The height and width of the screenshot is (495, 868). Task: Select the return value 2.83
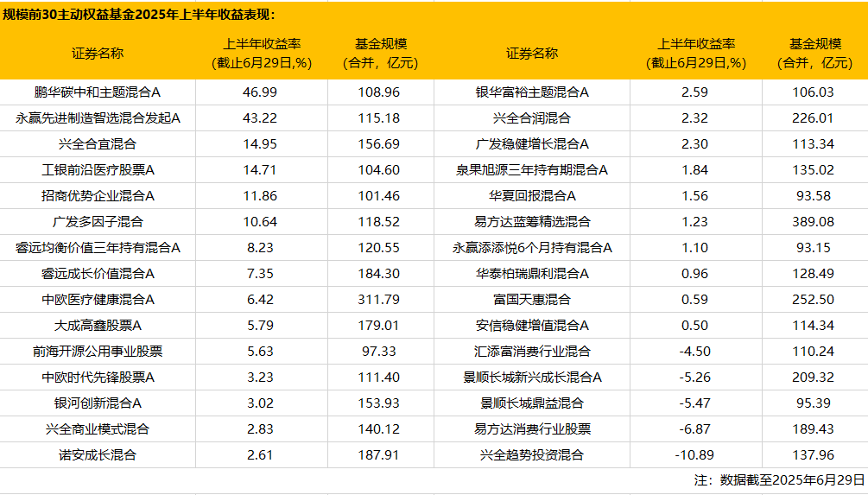[260, 429]
